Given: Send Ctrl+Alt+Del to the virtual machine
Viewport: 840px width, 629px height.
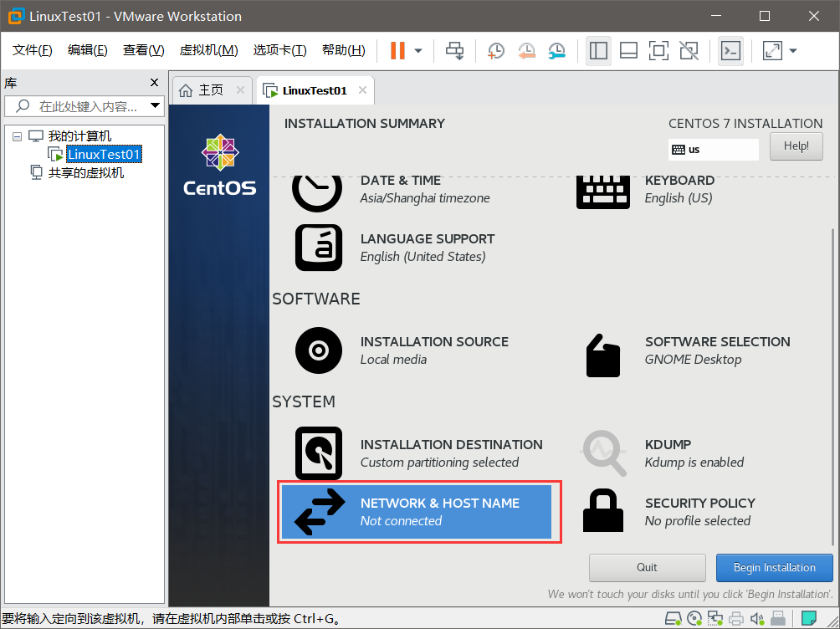Looking at the screenshot, I should tap(455, 50).
